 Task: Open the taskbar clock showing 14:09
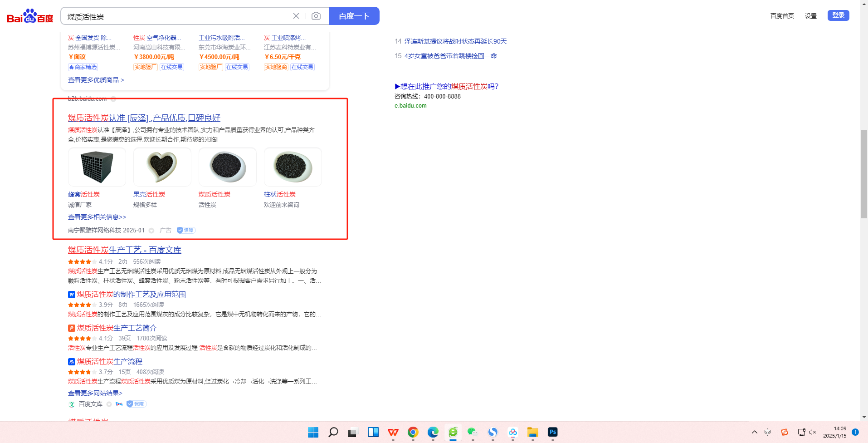(x=835, y=432)
